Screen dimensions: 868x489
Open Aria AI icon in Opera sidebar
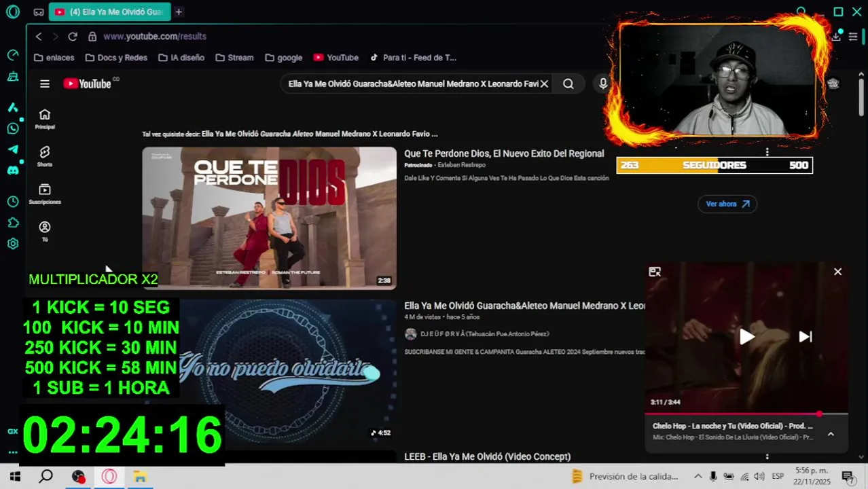[x=13, y=107]
